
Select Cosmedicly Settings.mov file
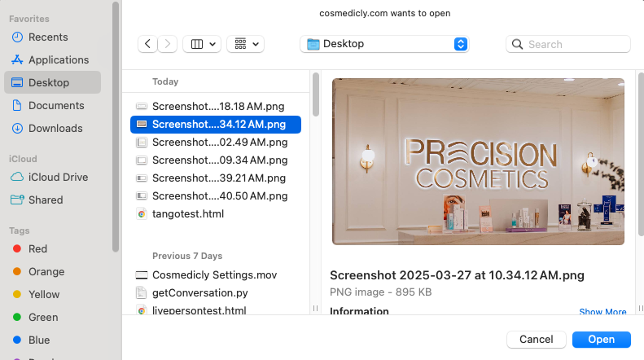pos(216,275)
